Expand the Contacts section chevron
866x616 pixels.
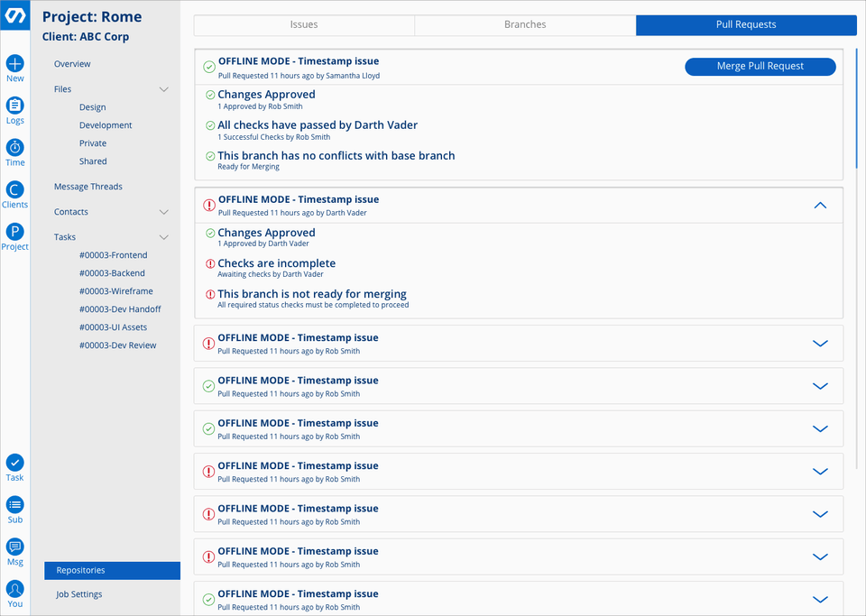point(164,212)
